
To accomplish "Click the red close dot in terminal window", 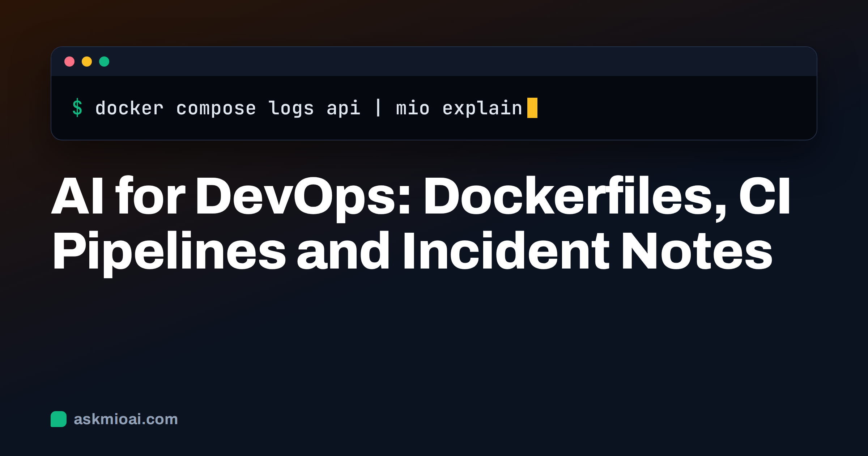I will tap(69, 62).
